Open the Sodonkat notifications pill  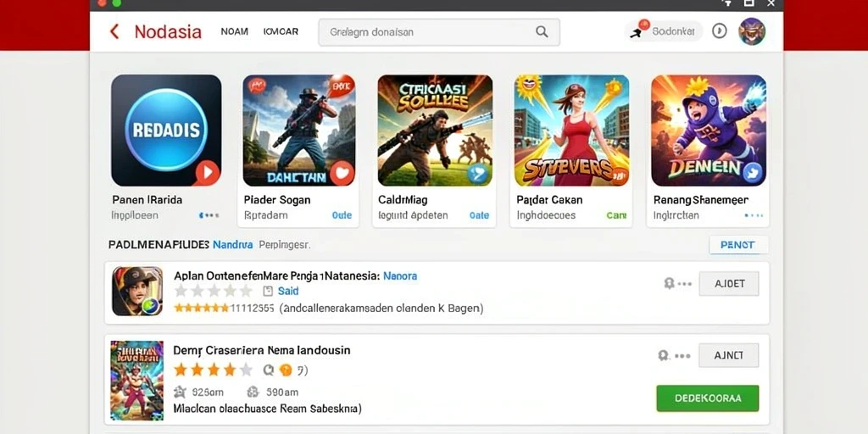point(664,31)
